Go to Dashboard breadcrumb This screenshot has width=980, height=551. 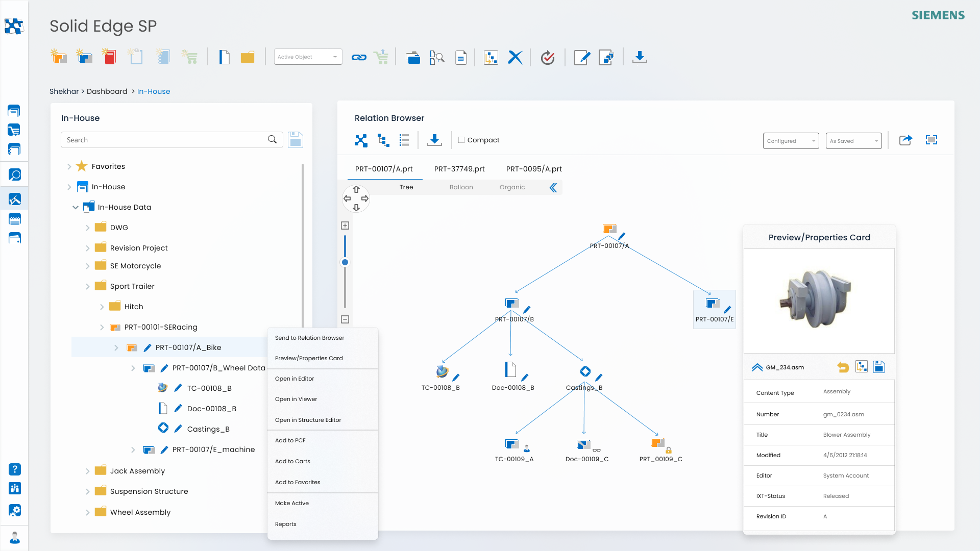coord(107,91)
